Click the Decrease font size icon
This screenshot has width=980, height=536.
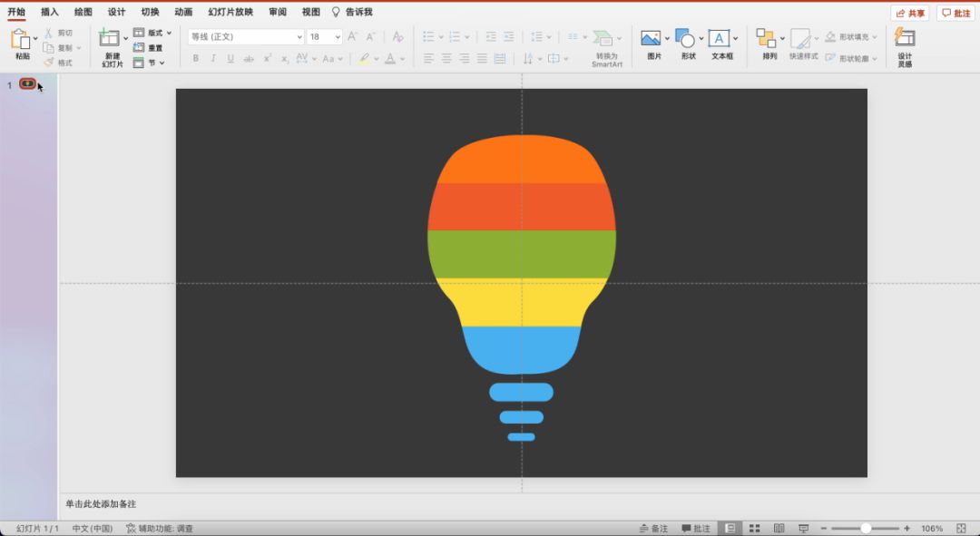click(370, 37)
